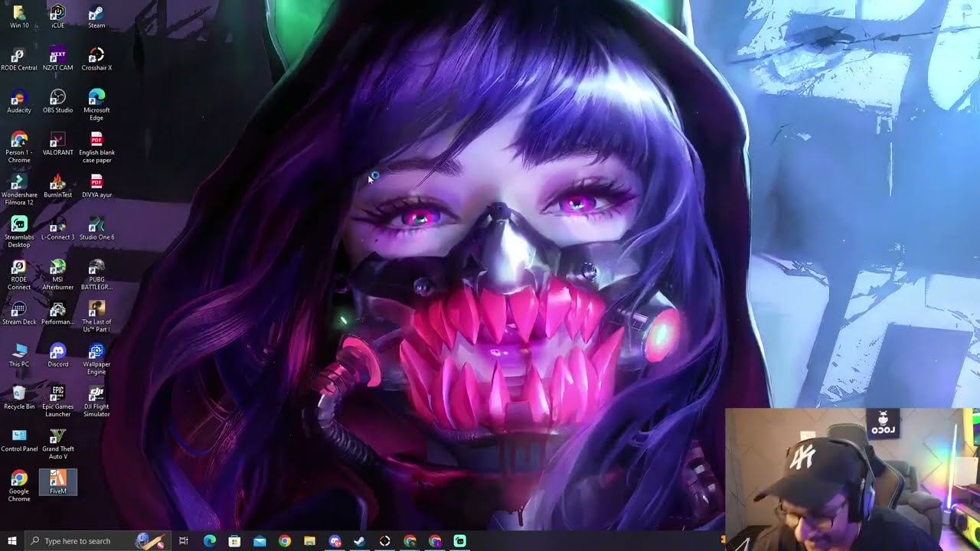This screenshot has height=551, width=980.
Task: Switch to Steam on the taskbar
Action: point(360,541)
